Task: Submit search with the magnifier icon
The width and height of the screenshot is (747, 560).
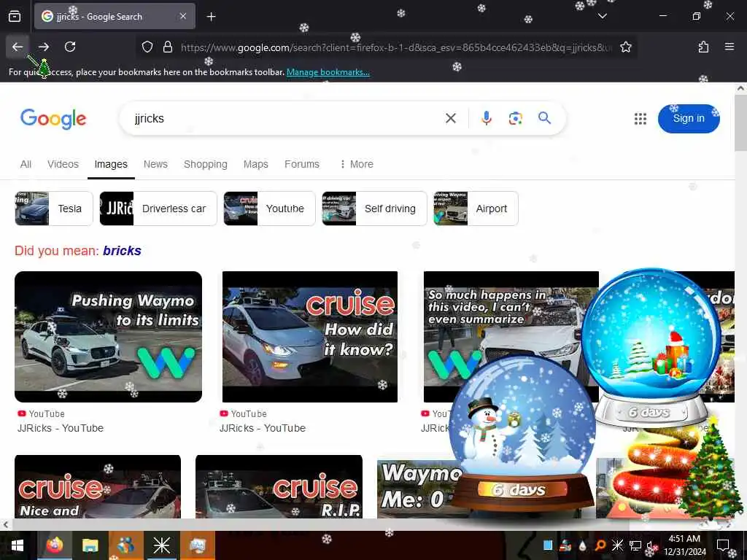Action: (x=544, y=117)
